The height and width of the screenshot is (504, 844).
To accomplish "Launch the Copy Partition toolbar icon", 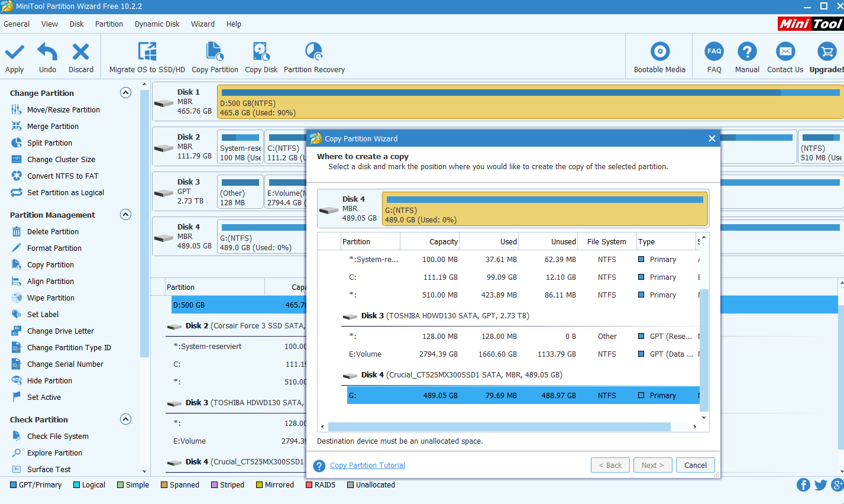I will tap(215, 52).
